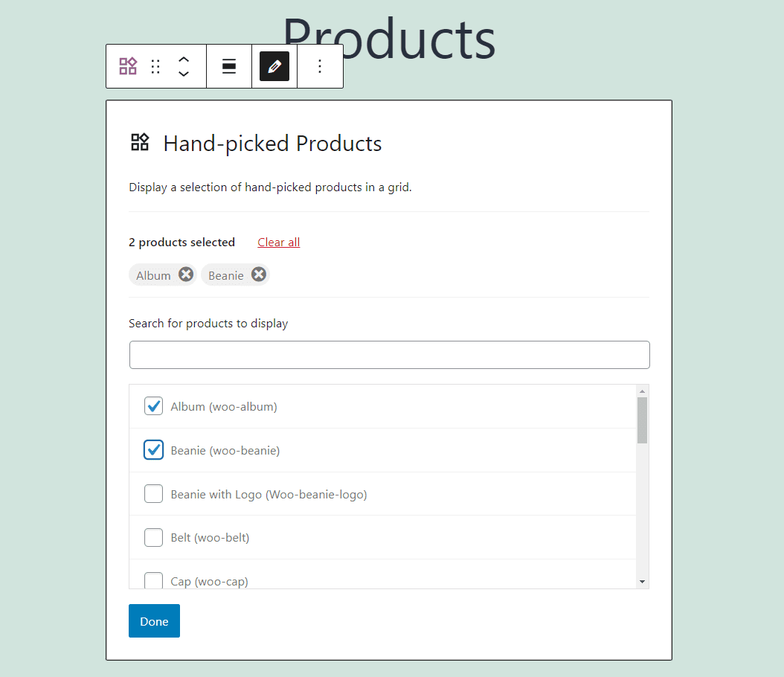Click the grid icon beside Hand-picked Products heading
This screenshot has height=677, width=784.
coord(140,142)
